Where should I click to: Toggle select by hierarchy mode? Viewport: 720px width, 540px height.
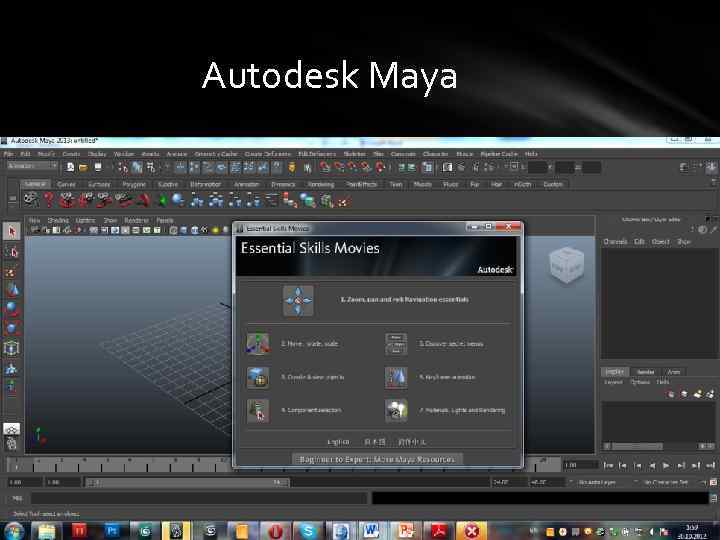pos(123,168)
